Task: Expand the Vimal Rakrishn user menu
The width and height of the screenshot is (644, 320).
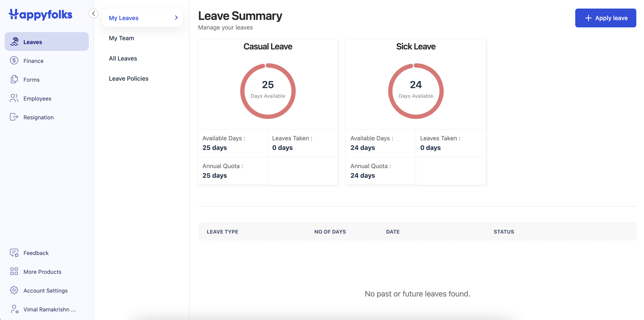Action: [46, 309]
